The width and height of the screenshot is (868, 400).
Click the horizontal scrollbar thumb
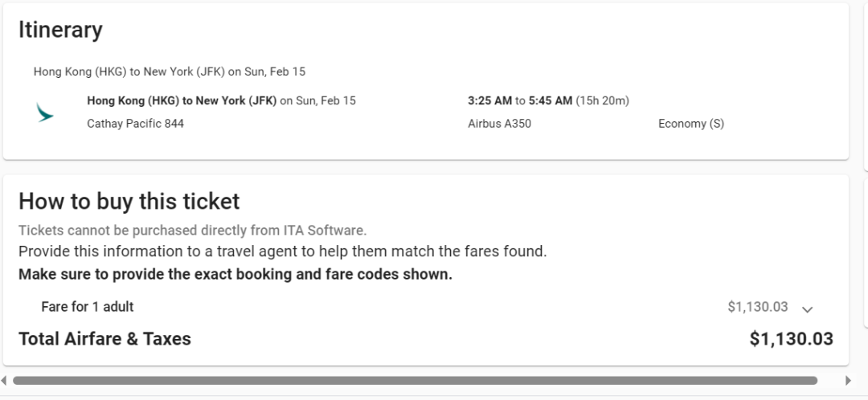(415, 381)
